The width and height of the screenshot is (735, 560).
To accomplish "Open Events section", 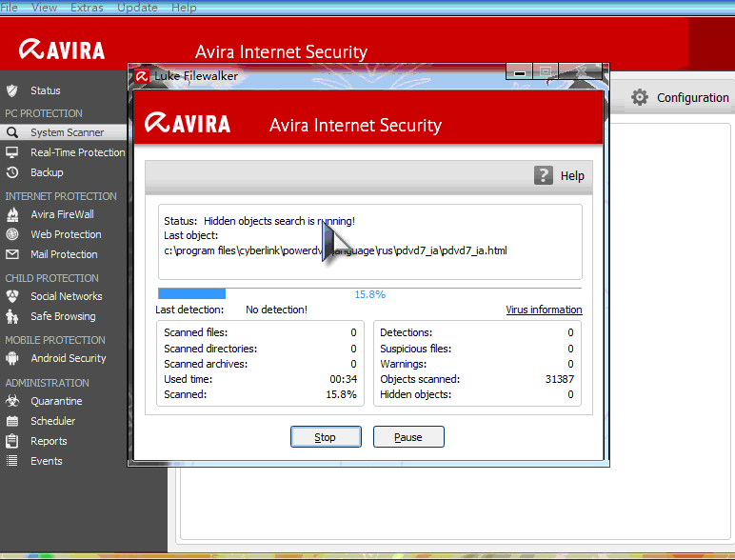I will pos(47,461).
